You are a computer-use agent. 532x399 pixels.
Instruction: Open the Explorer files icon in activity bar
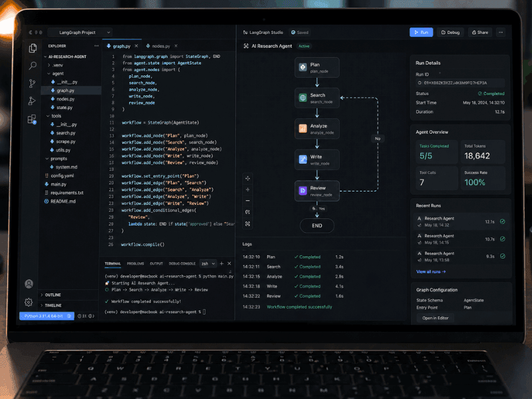33,48
